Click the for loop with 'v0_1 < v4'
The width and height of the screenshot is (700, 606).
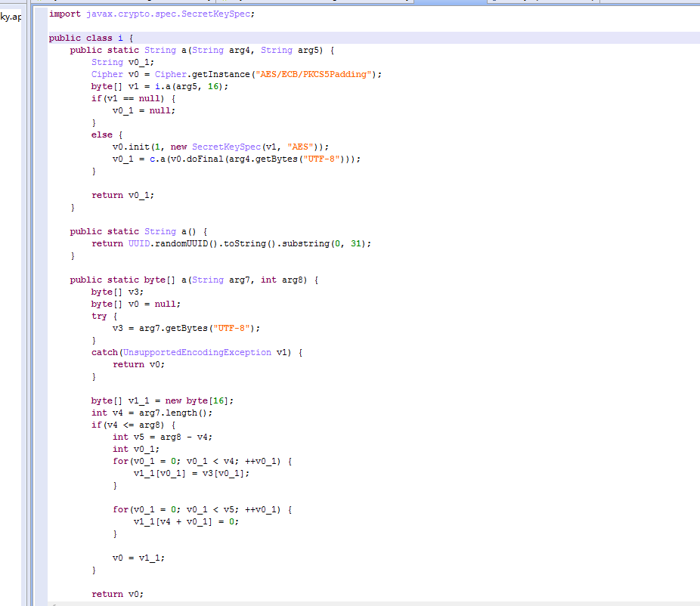[203, 460]
